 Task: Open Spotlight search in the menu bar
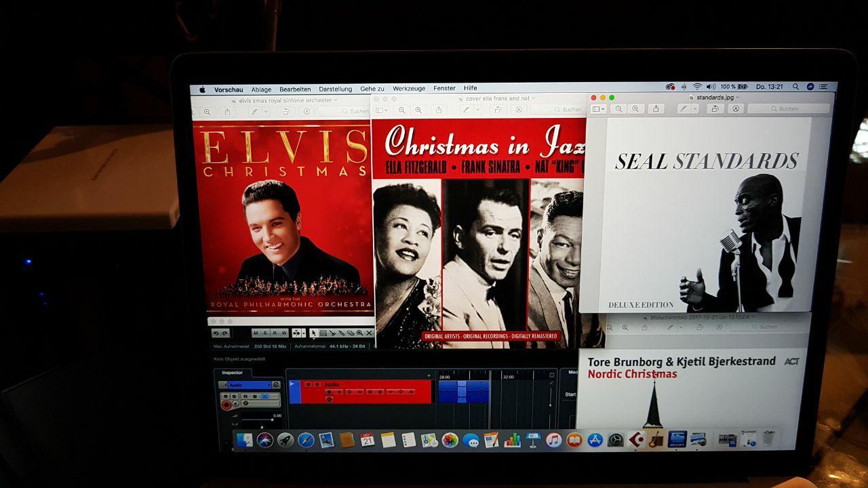pyautogui.click(x=795, y=87)
